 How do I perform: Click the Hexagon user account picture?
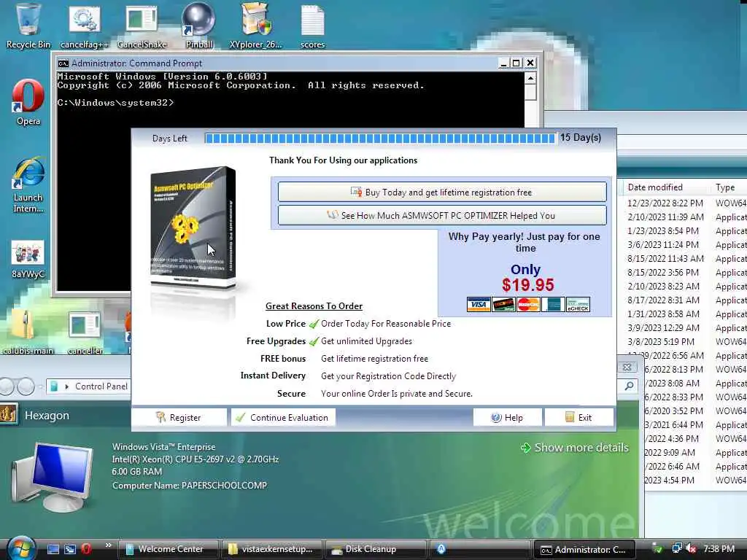pyautogui.click(x=9, y=414)
